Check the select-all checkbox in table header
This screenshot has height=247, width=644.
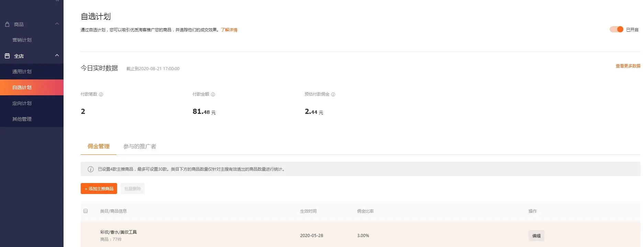pos(86,211)
